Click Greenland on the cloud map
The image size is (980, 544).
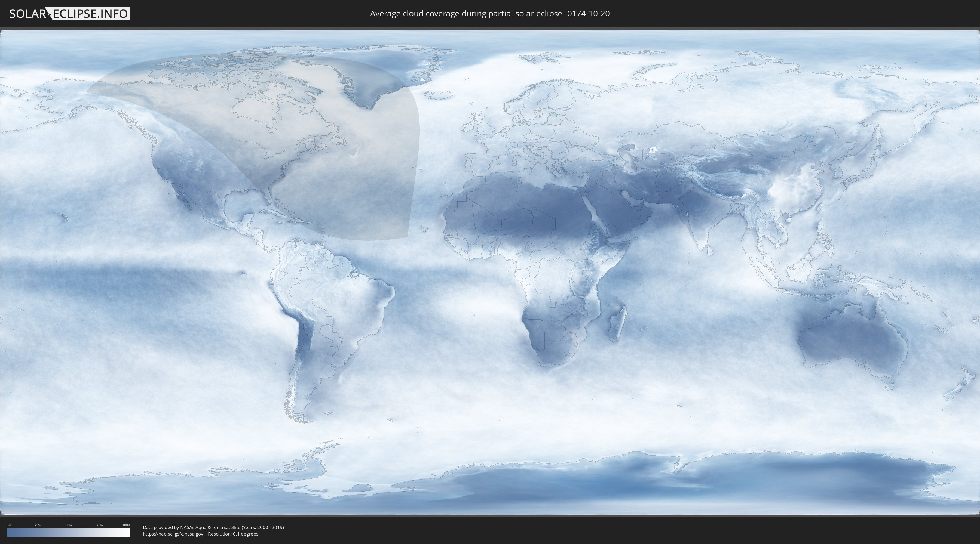click(373, 76)
